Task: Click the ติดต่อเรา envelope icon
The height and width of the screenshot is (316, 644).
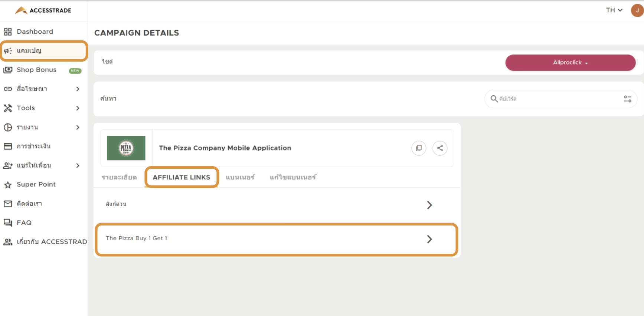Action: pyautogui.click(x=8, y=204)
